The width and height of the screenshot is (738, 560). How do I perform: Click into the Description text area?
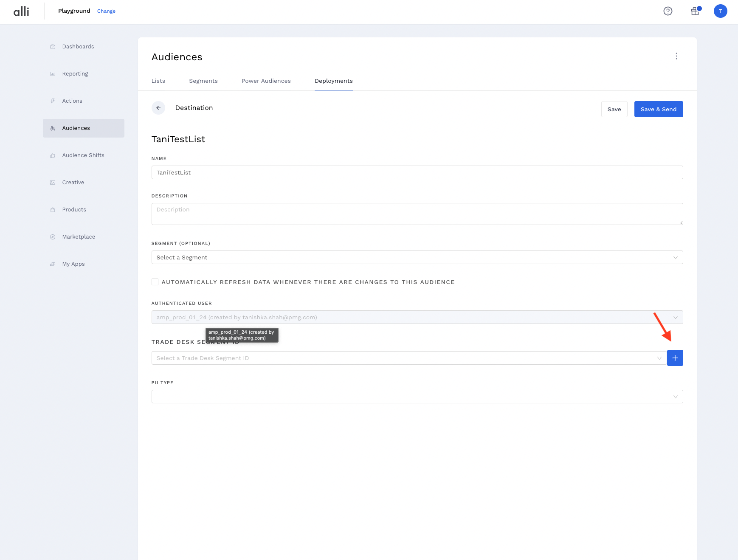pos(417,214)
